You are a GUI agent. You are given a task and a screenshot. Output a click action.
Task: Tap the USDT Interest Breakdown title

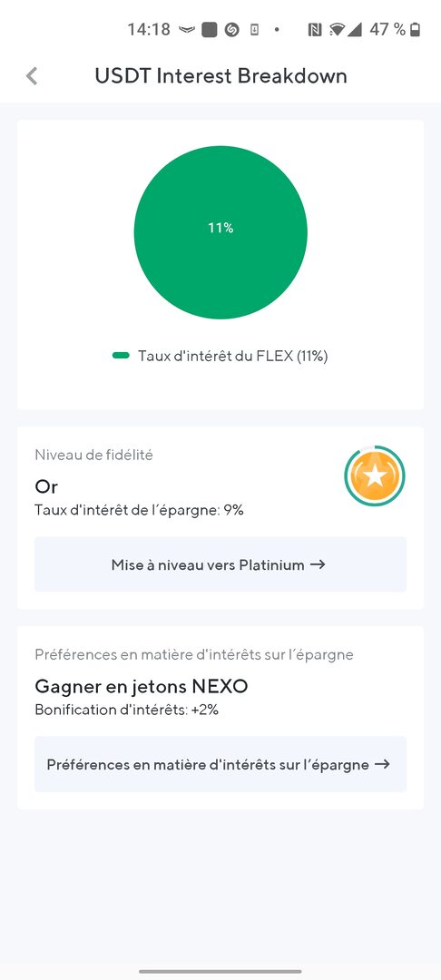pos(220,76)
